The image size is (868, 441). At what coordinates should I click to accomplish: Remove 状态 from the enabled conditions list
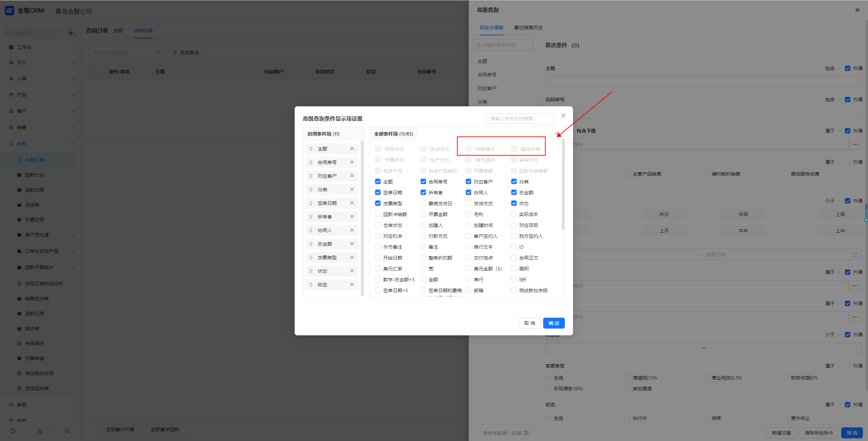pos(352,271)
